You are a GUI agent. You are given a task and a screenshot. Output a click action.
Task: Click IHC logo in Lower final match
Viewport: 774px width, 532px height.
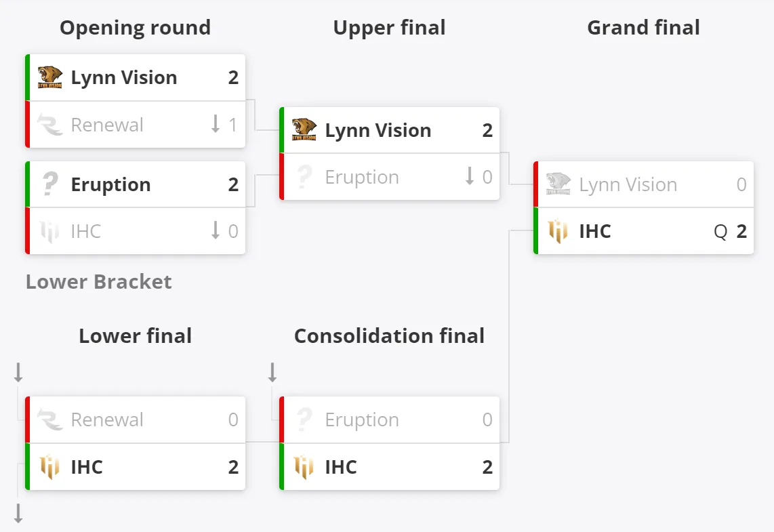[x=50, y=467]
